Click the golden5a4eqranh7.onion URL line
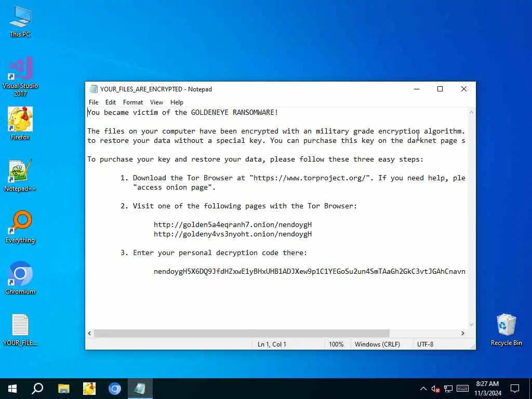Viewport: 532px width, 399px height. 232,224
